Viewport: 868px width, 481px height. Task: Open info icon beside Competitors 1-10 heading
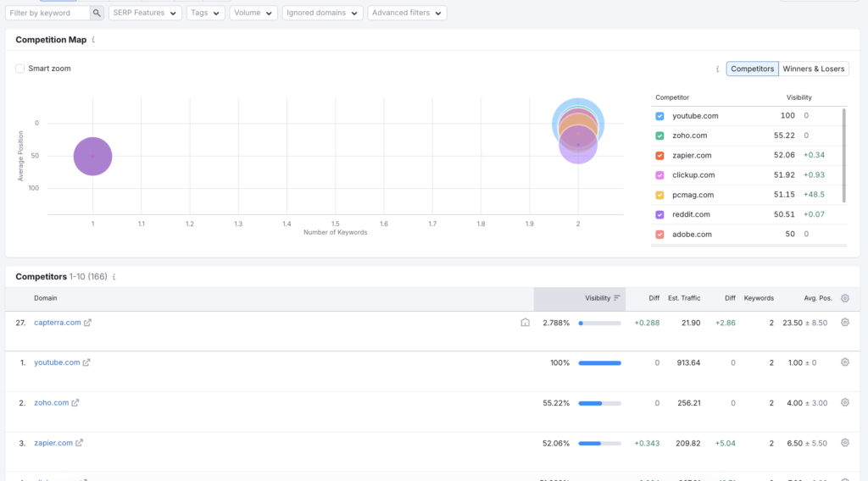[x=114, y=277]
